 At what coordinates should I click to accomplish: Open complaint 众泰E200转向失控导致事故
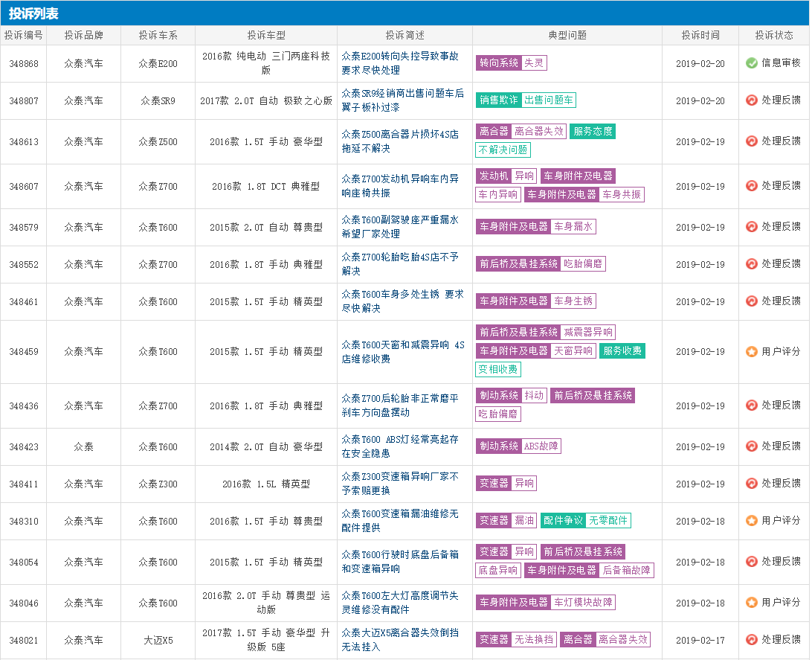(400, 63)
